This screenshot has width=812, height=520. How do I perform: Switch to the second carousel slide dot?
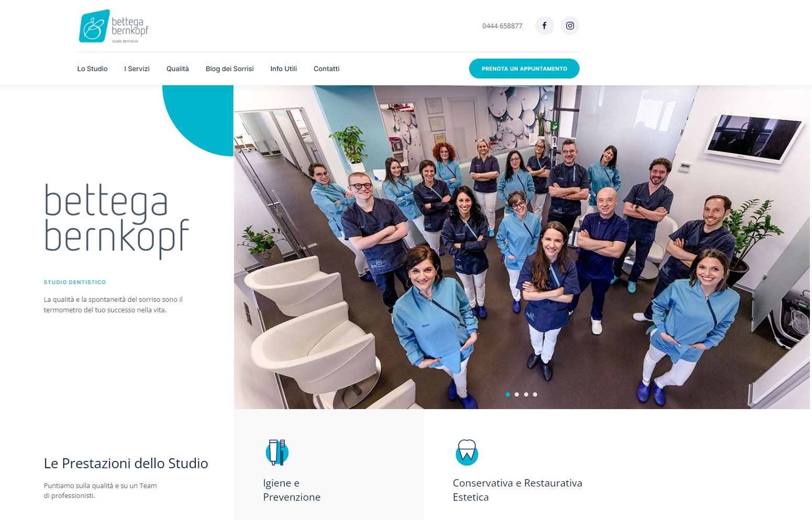click(517, 394)
